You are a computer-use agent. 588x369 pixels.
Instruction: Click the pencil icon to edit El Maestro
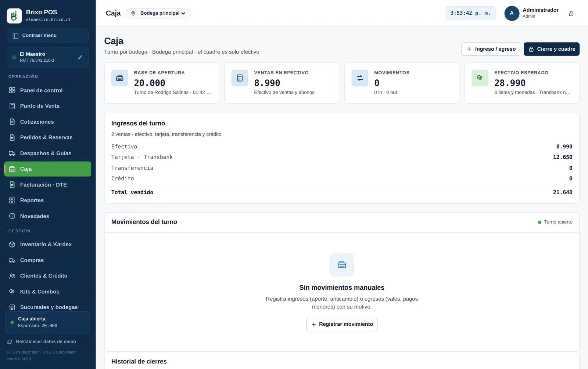[80, 57]
